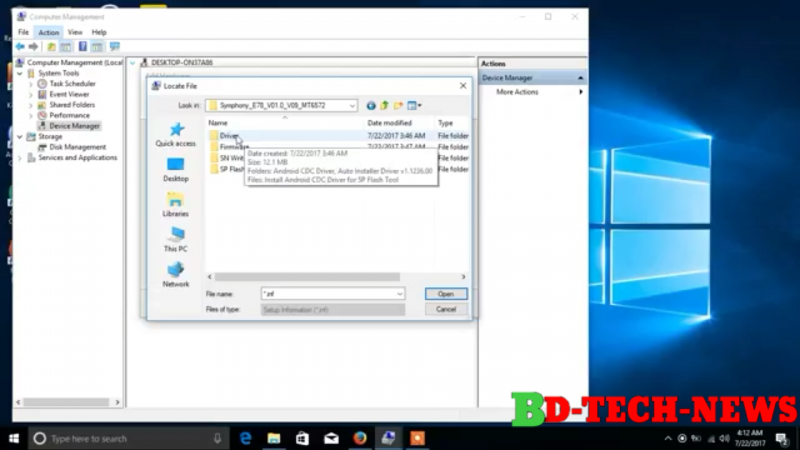Select the SN Write folder icon
Screen dimensions: 800x450
pos(214,158)
